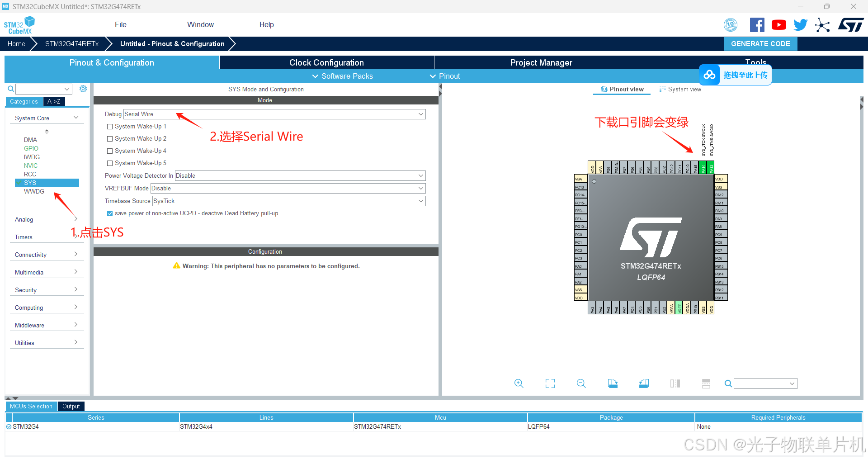868x459 pixels.
Task: Expand the Analog category
Action: coord(47,219)
